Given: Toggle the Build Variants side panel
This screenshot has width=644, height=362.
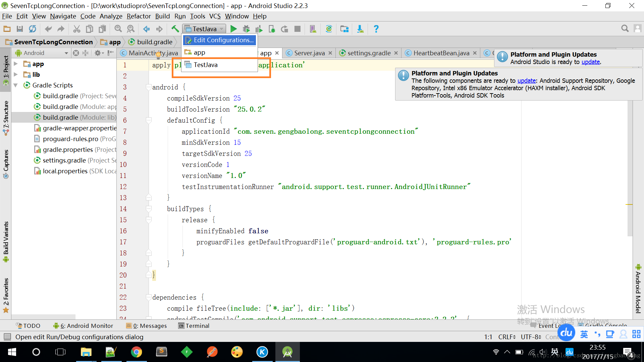Looking at the screenshot, I should [x=6, y=242].
